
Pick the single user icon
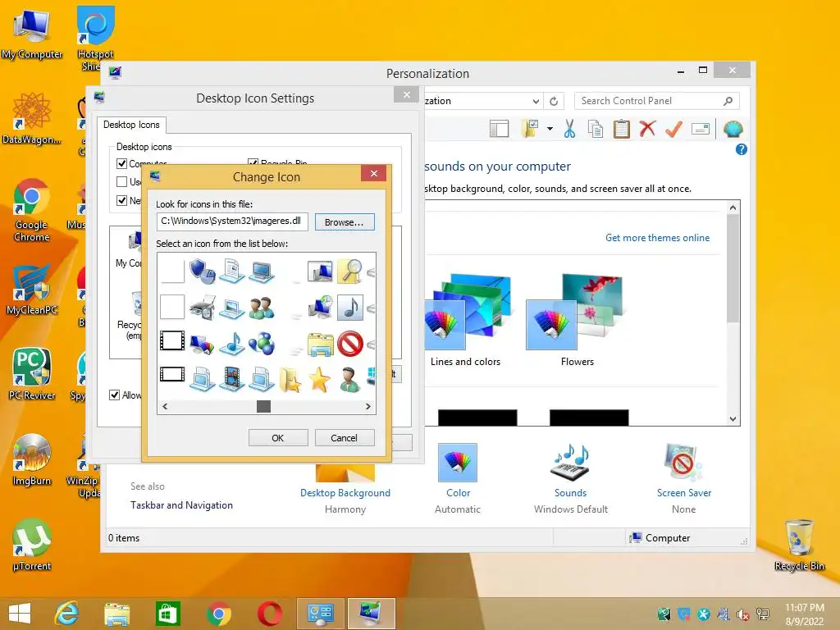click(x=349, y=379)
